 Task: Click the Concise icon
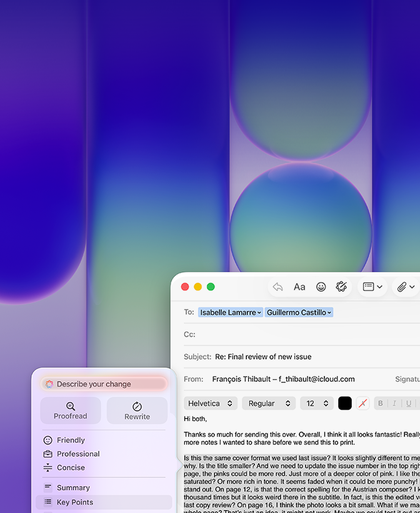pyautogui.click(x=47, y=467)
